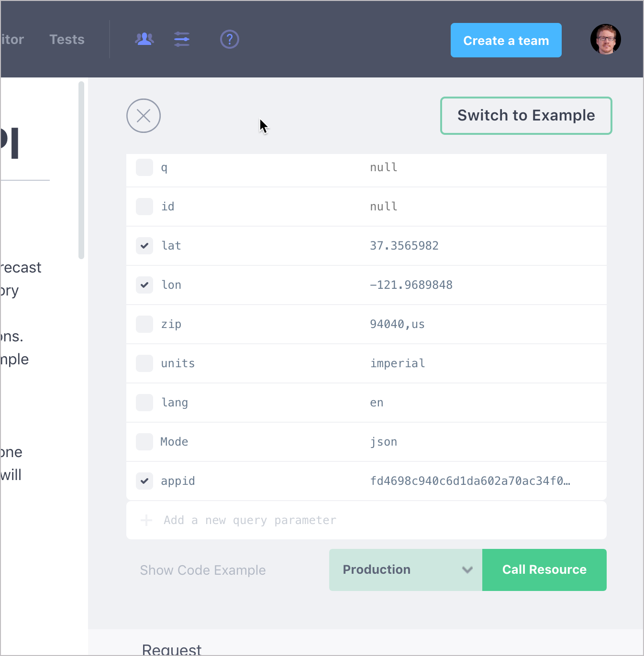
Task: Uncheck the lat parameter checkbox
Action: coord(144,246)
